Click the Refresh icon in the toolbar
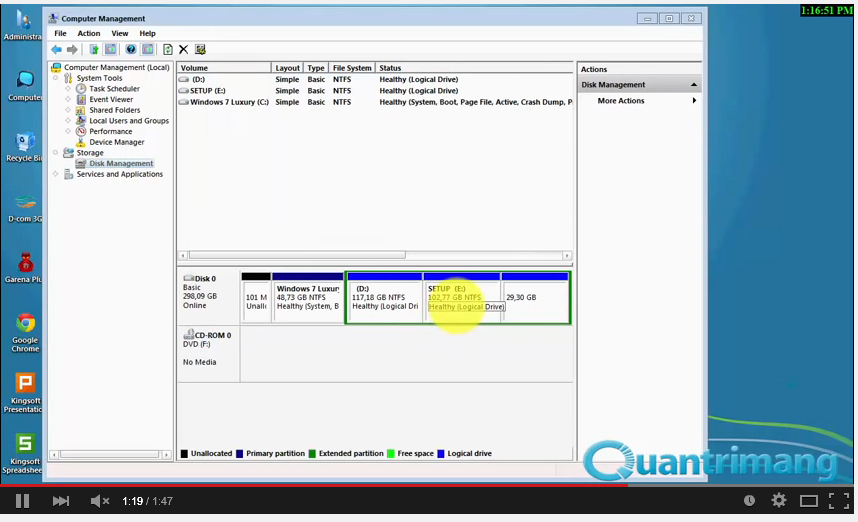The height and width of the screenshot is (522, 858). click(167, 49)
